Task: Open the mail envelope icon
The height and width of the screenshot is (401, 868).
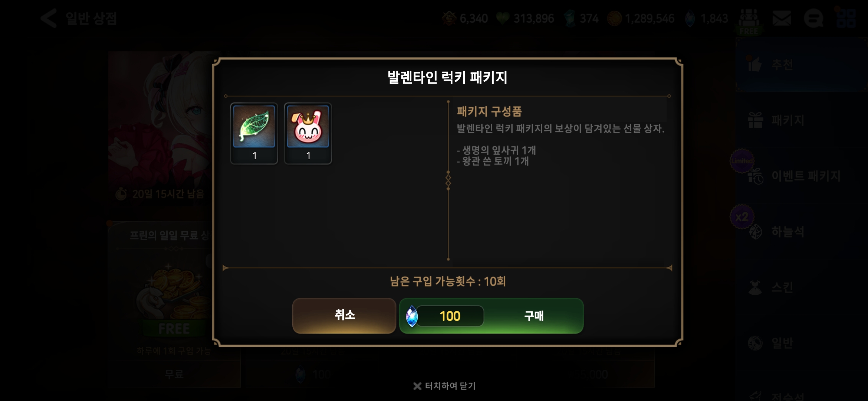Action: point(782,18)
